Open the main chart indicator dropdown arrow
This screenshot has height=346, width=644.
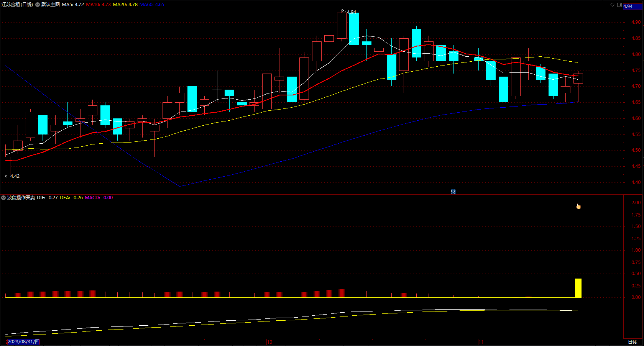click(x=38, y=5)
